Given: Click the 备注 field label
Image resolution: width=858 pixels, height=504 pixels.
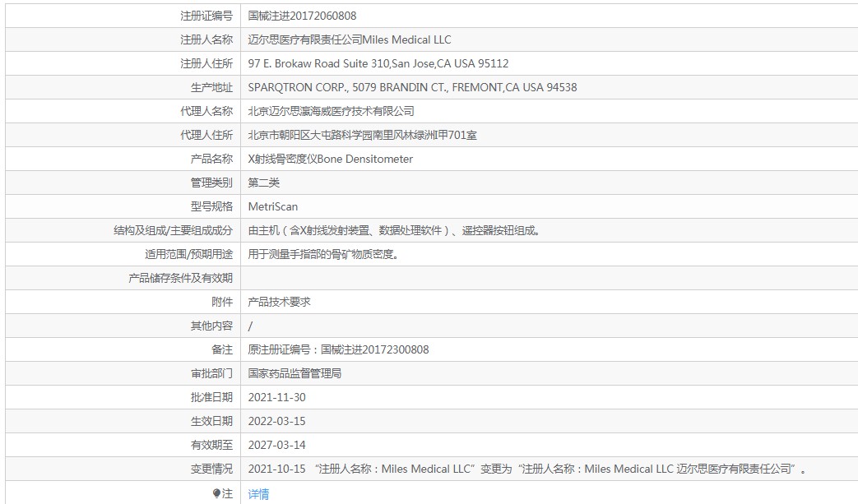Looking at the screenshot, I should (222, 350).
